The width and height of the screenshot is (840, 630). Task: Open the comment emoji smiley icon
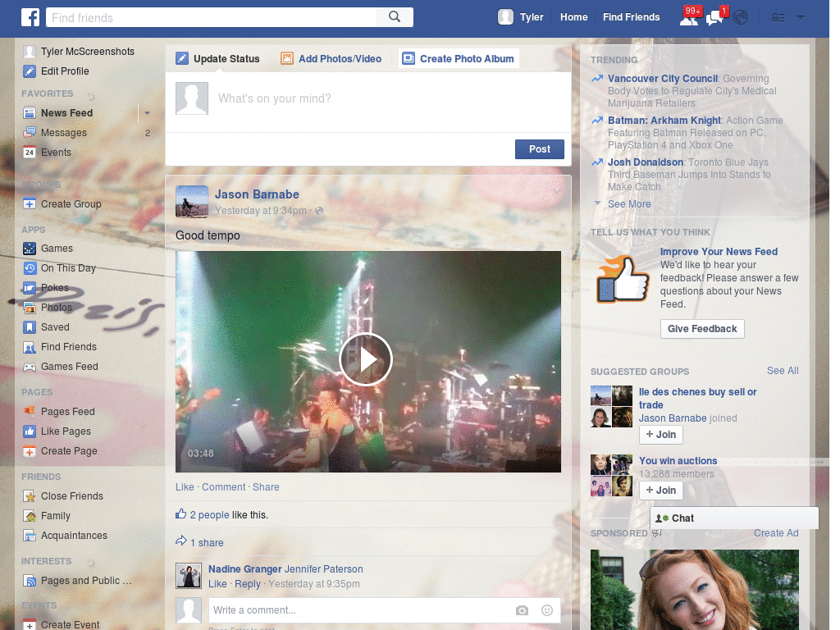point(547,610)
